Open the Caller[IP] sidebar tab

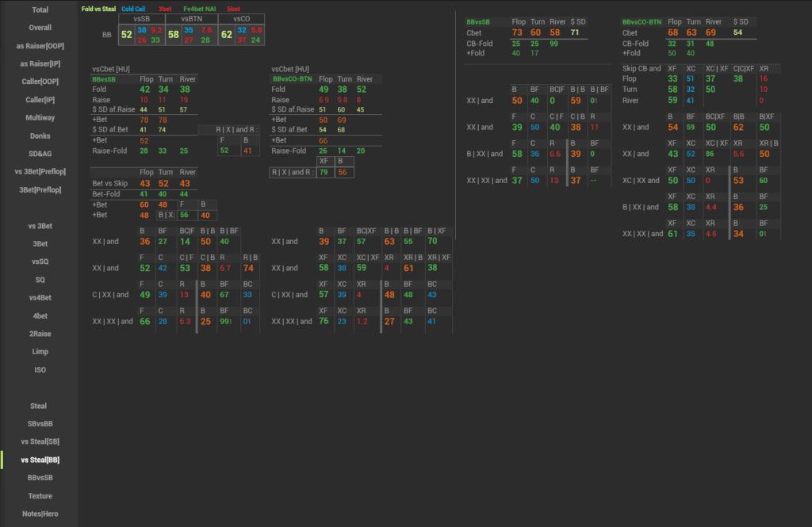click(40, 100)
